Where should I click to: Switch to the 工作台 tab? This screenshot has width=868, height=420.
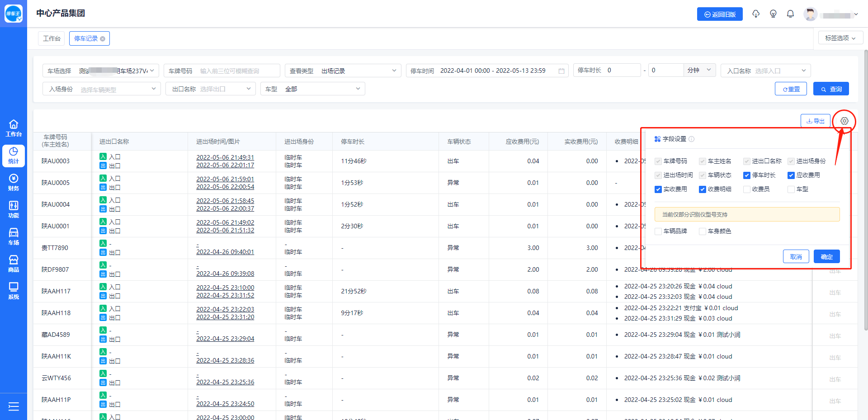point(52,39)
